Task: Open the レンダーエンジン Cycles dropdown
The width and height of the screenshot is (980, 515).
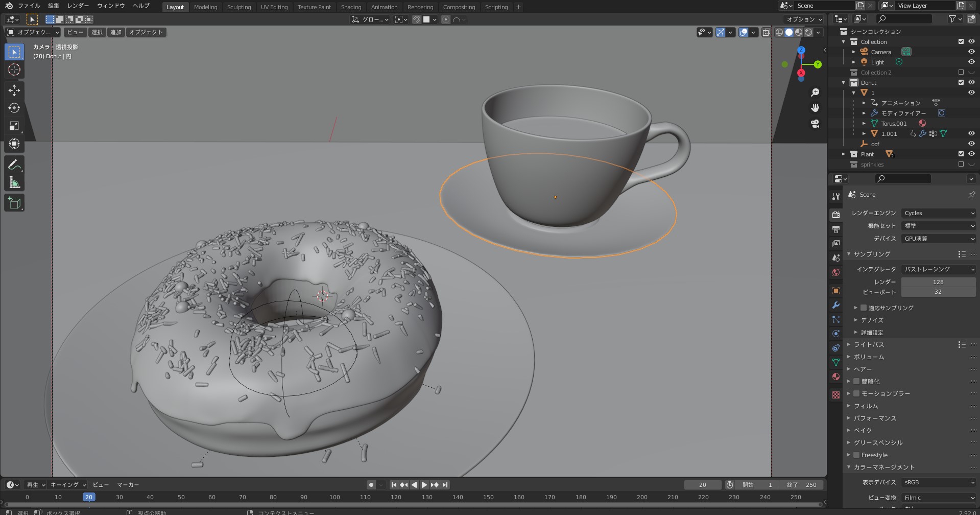Action: (x=938, y=213)
